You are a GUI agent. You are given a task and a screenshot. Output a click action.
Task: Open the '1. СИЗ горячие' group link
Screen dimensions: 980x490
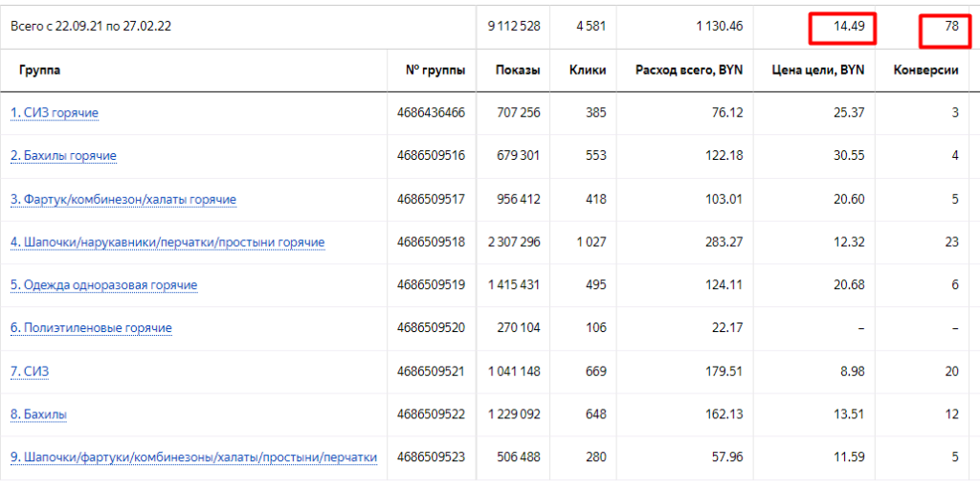(55, 113)
